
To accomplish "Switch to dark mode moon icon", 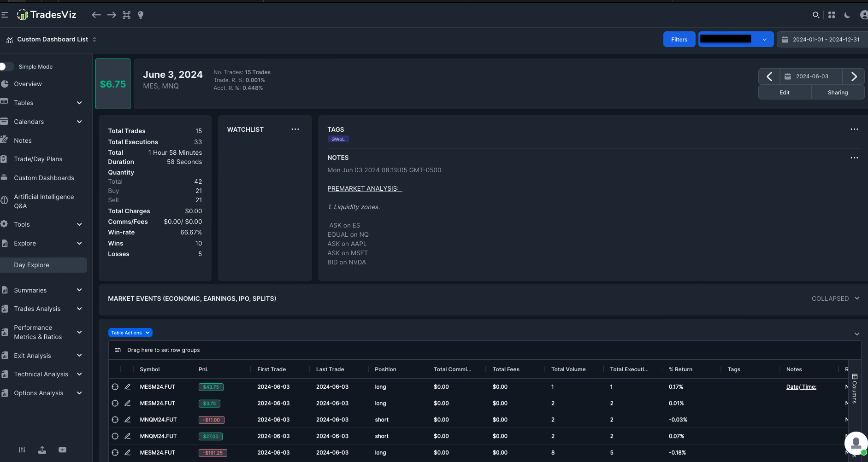I will (847, 15).
